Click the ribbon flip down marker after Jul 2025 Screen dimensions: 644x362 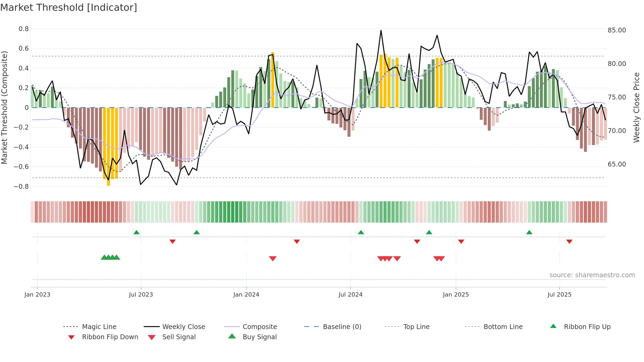(569, 242)
